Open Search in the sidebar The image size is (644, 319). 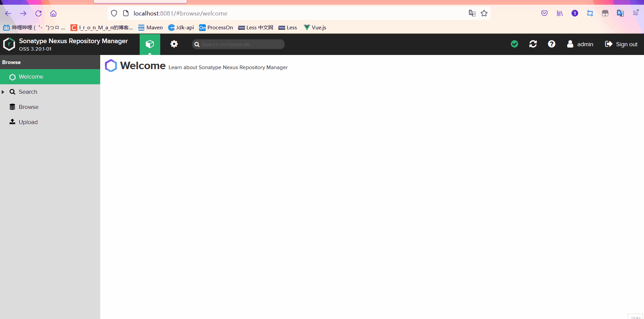coord(50,92)
